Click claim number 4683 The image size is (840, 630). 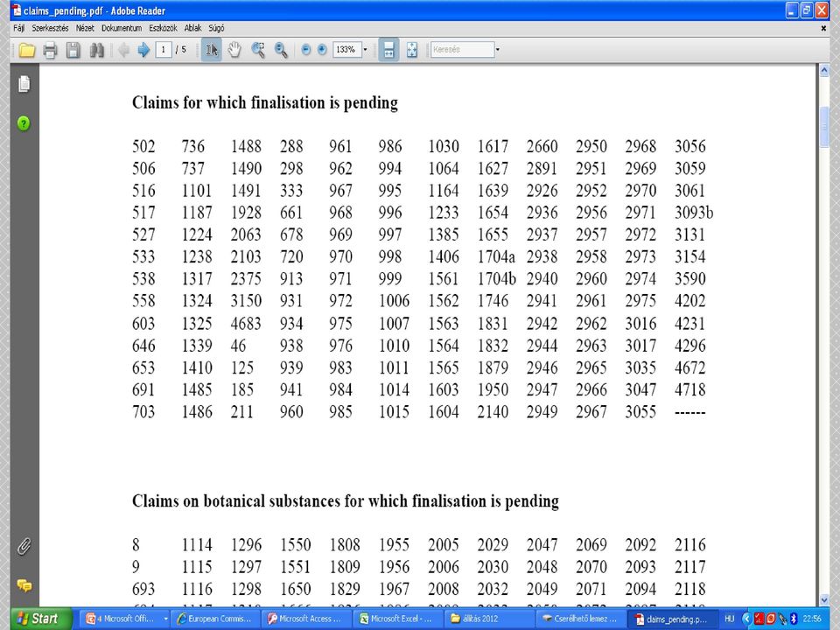point(245,323)
